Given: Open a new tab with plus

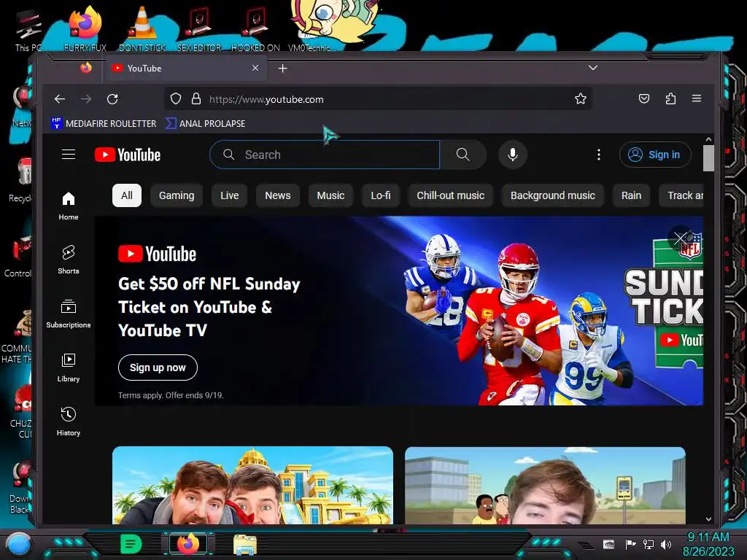Looking at the screenshot, I should (282, 69).
